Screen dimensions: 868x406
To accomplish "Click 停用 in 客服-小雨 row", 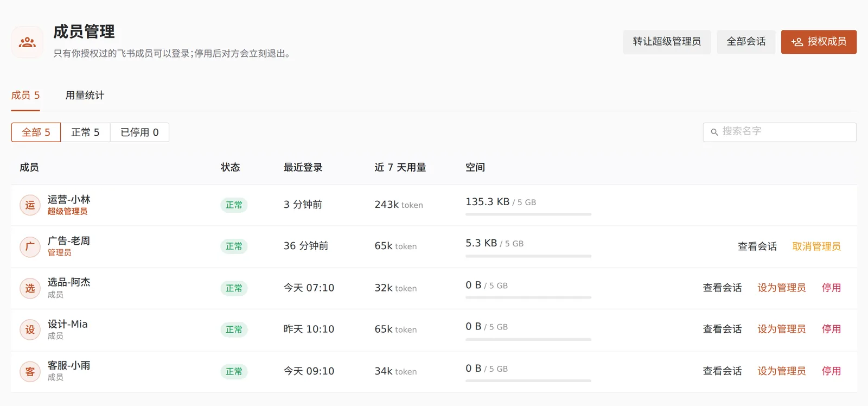I will [x=831, y=371].
